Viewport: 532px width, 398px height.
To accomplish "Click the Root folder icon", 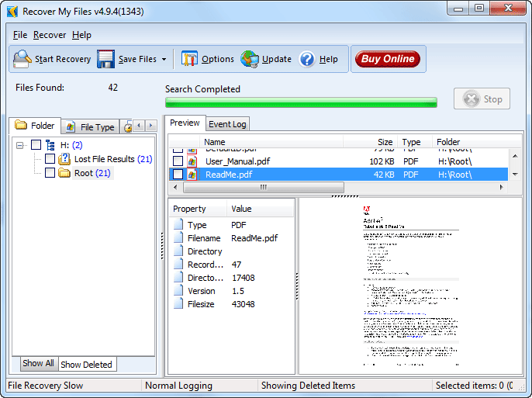I will [64, 173].
